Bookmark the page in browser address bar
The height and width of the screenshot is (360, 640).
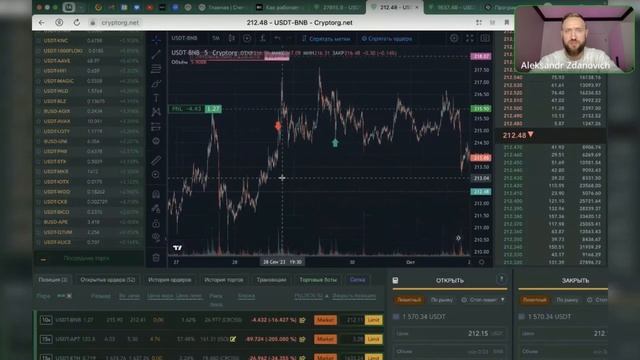coord(507,22)
